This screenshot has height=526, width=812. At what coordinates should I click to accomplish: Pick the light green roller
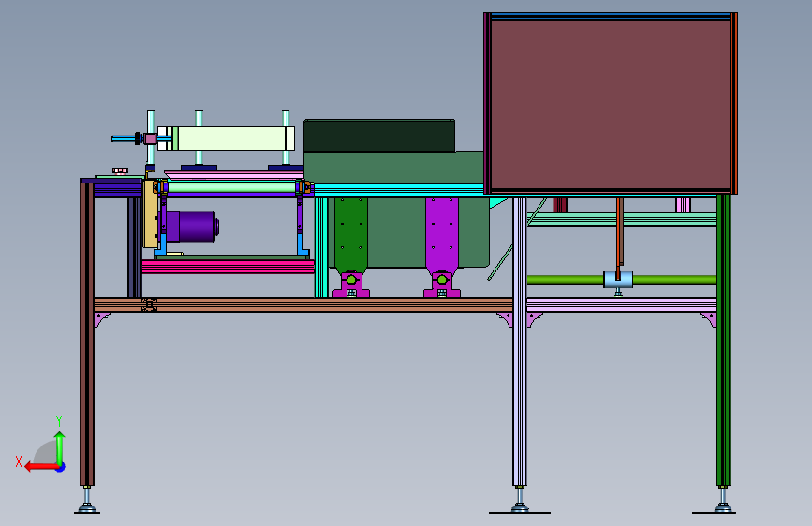(x=231, y=187)
